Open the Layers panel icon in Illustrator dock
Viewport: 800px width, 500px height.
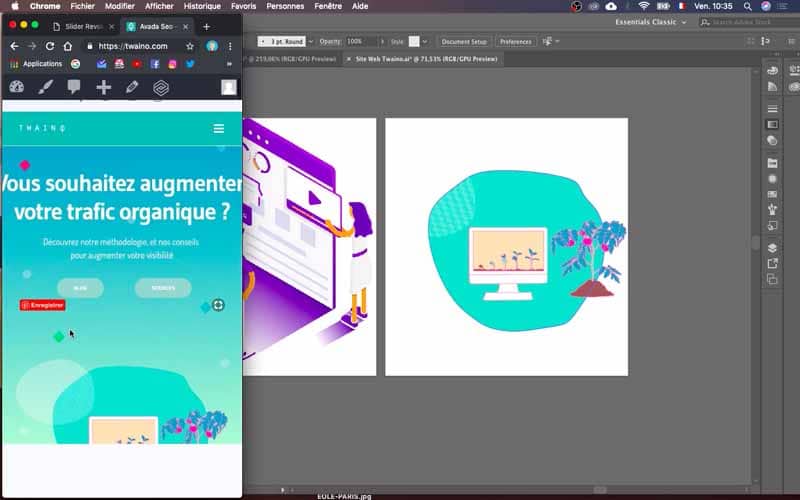[772, 248]
